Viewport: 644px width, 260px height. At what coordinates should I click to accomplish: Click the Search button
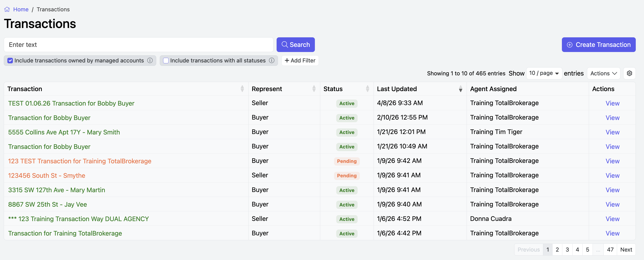(295, 45)
